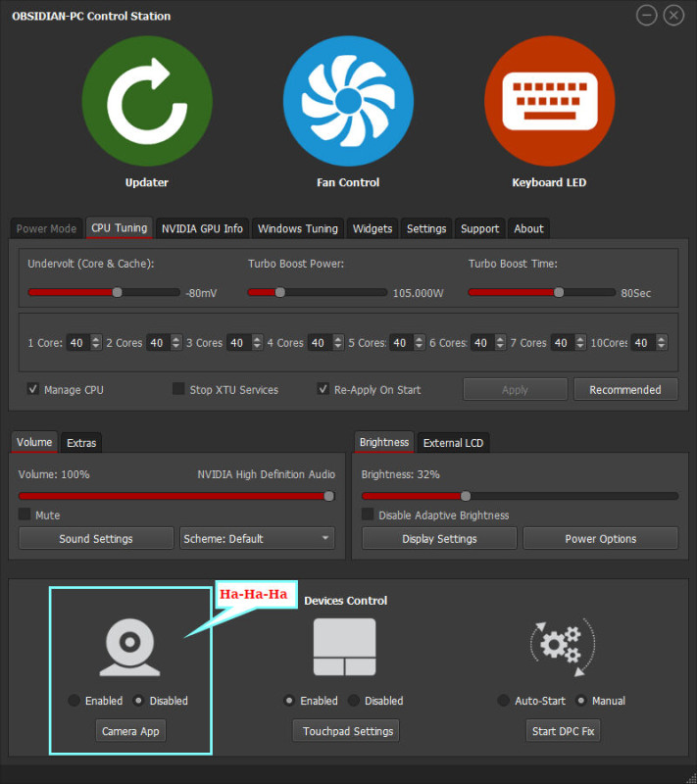Click the Turbo Boost Time slider handle
697x784 pixels.
click(559, 292)
